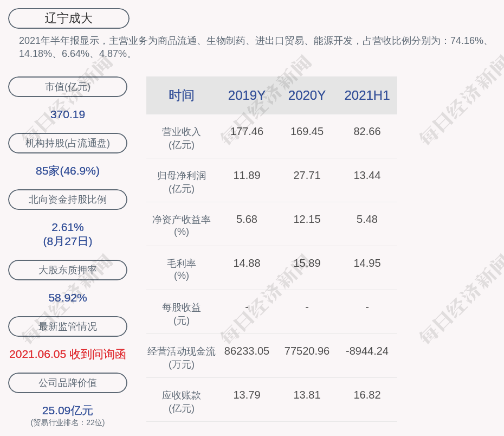Click the 2021H1 column header
This screenshot has width=504, height=436.
point(367,95)
